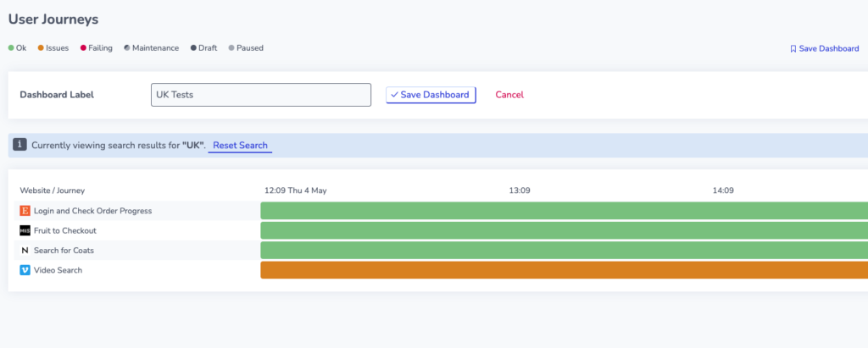This screenshot has width=868, height=348.
Task: Click the green Ok status dot
Action: click(11, 48)
